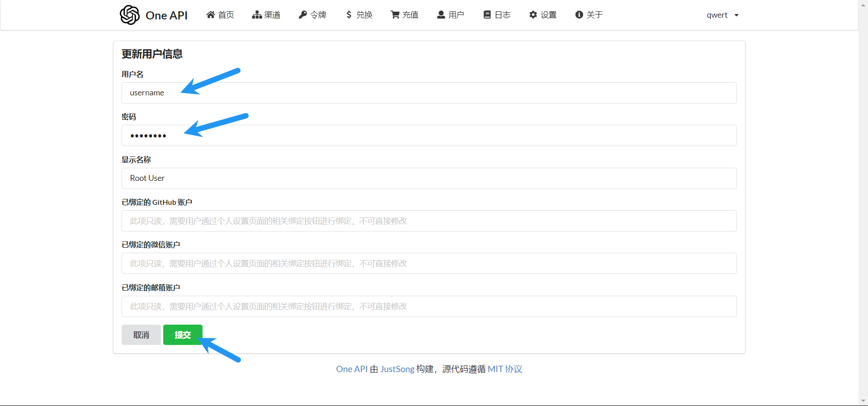Open the home page via house icon
The height and width of the screenshot is (406, 868).
click(211, 15)
